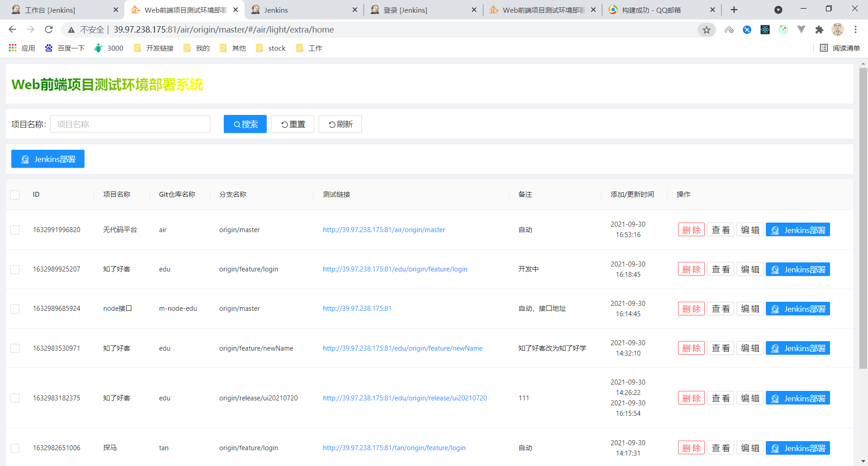This screenshot has width=868, height=466.
Task: Open the Chrome three-dot menu
Action: (855, 30)
